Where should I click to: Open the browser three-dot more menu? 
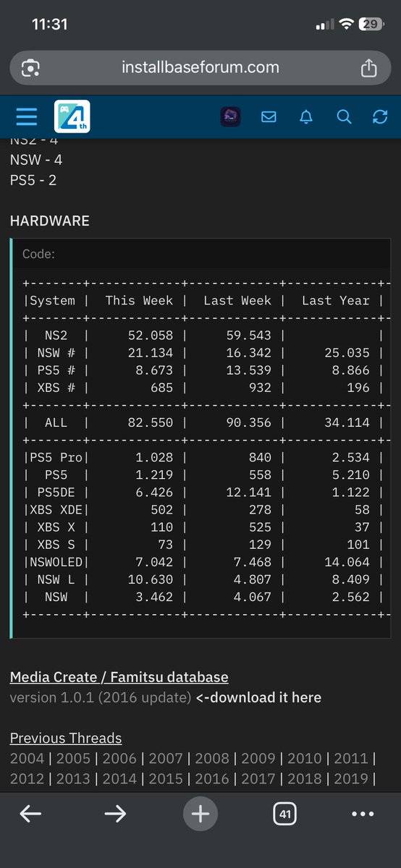(x=363, y=814)
